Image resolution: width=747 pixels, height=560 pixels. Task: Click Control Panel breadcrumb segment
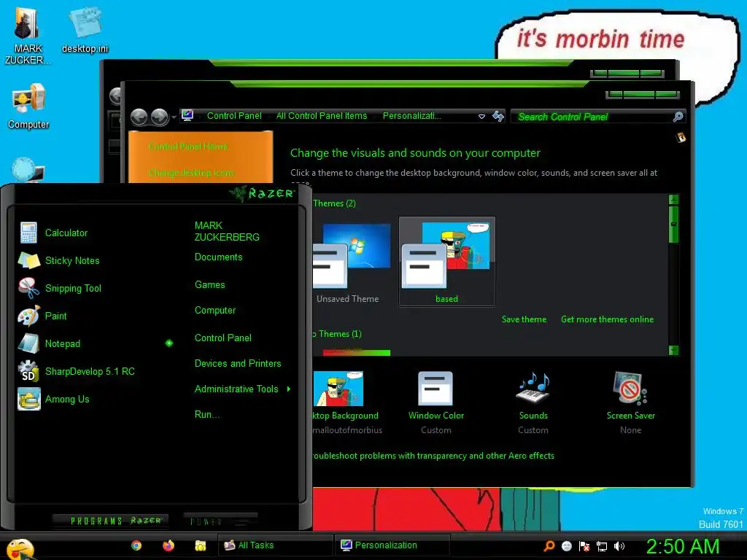[234, 116]
